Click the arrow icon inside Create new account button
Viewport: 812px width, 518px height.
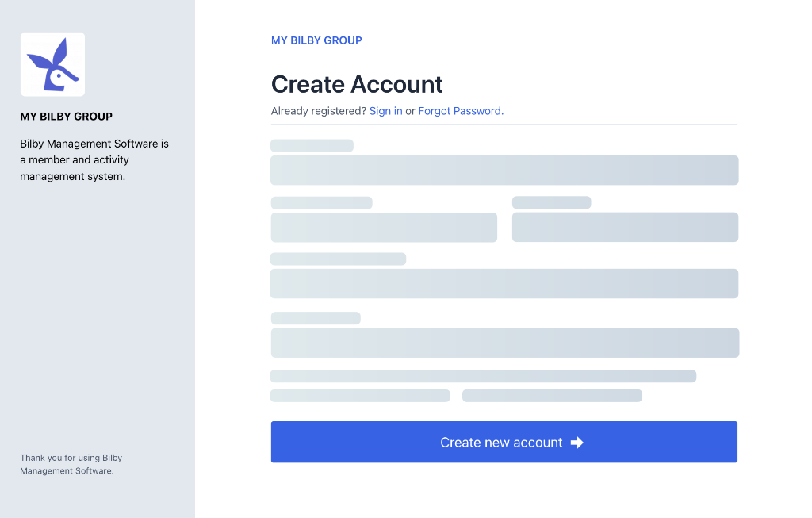(576, 442)
